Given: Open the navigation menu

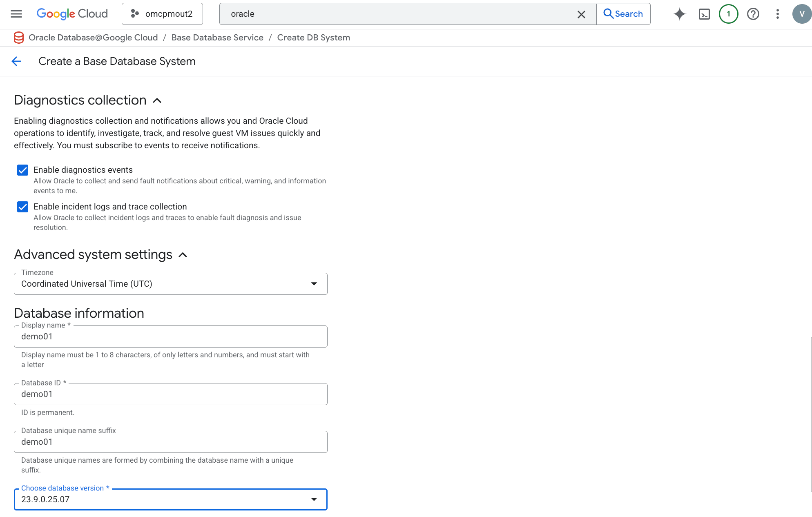Looking at the screenshot, I should coord(16,13).
